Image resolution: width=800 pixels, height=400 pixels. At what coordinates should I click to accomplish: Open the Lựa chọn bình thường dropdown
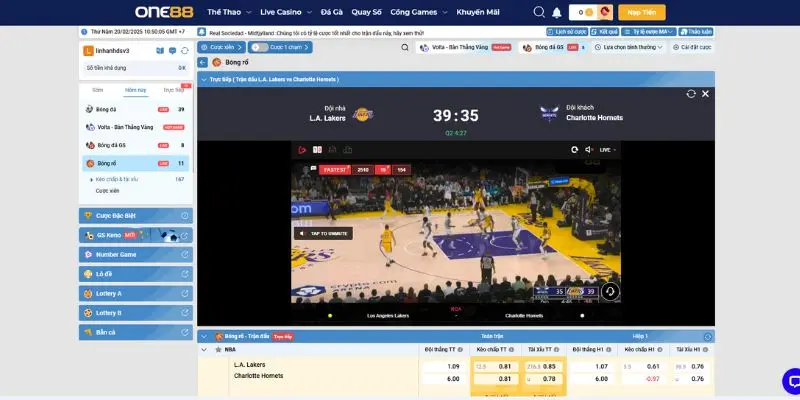[629, 47]
